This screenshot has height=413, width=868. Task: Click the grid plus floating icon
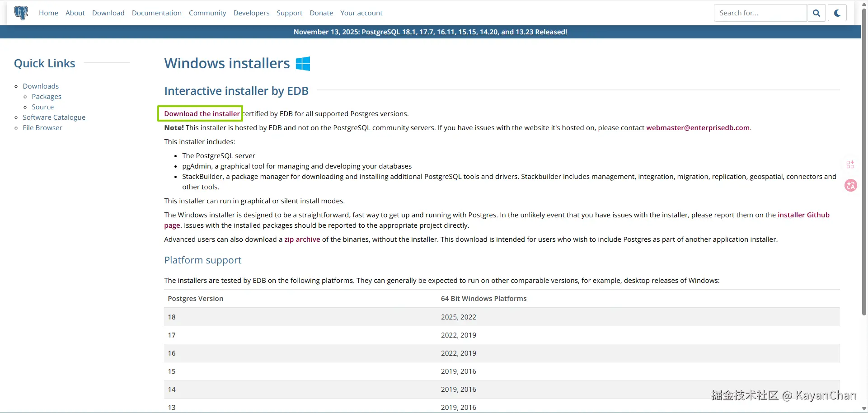tap(850, 164)
